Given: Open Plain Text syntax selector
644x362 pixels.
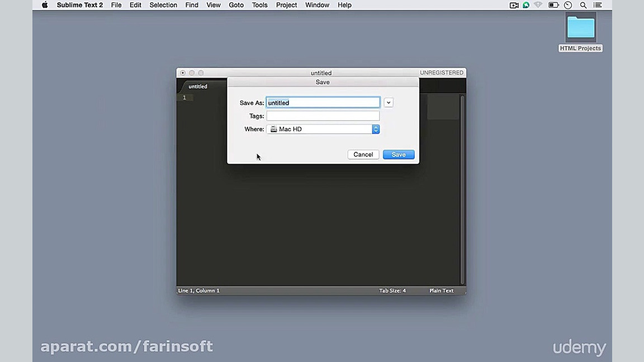Looking at the screenshot, I should pyautogui.click(x=441, y=290).
